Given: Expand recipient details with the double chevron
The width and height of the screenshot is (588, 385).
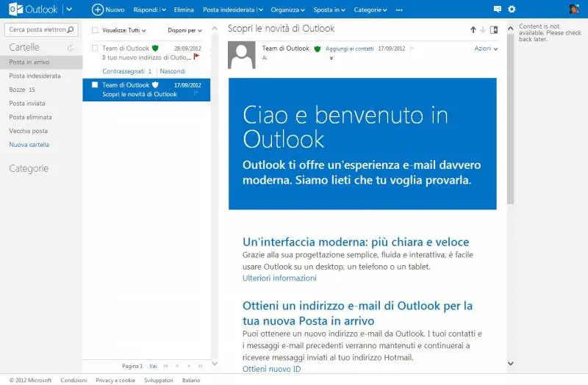Looking at the screenshot, I should coord(331,58).
